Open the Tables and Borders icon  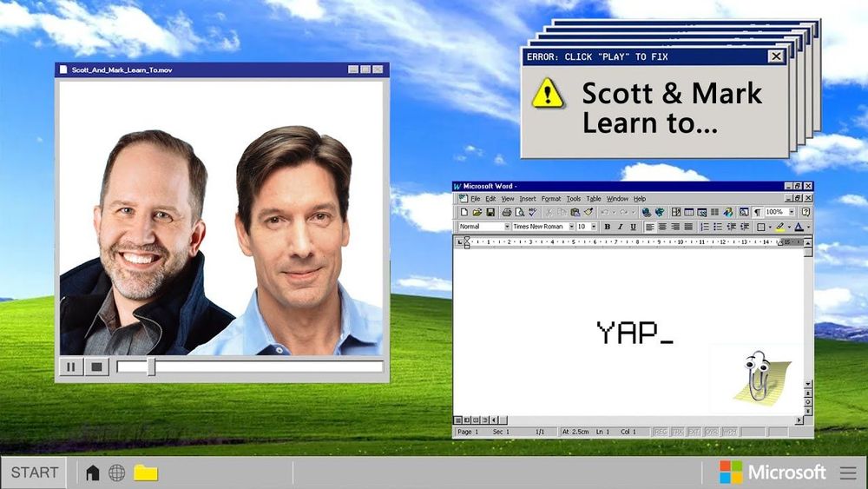click(676, 212)
